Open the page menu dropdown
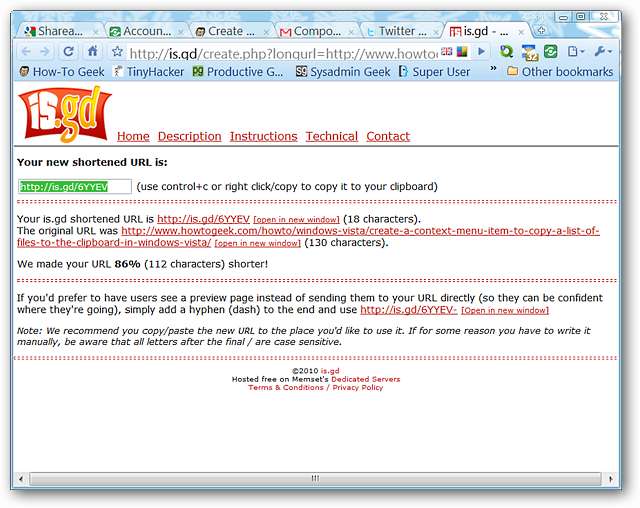640x508 pixels. (x=576, y=52)
